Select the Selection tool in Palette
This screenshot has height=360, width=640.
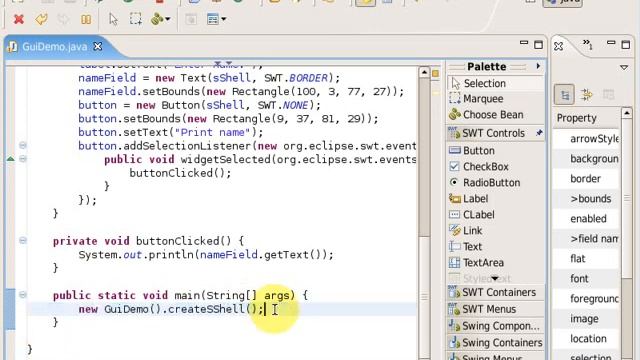[496, 83]
